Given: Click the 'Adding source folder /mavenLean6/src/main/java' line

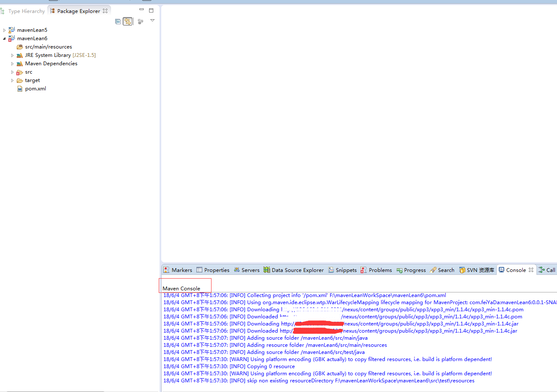Looking at the screenshot, I should (x=266, y=338).
